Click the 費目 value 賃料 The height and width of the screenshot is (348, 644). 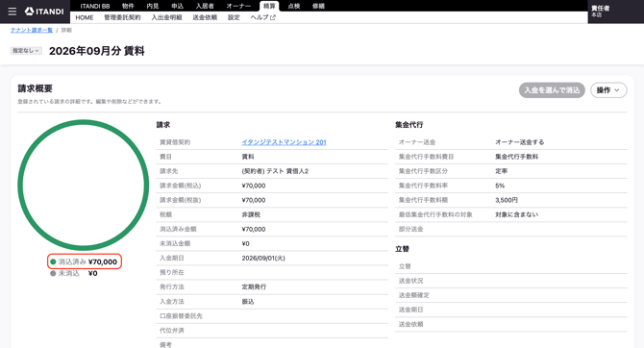point(248,157)
